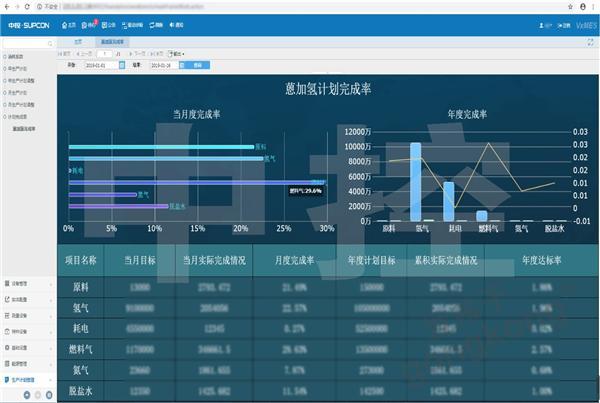The image size is (600, 403).
Task: Click the 原料 horizontal bar in monthly chart
Action: [161, 147]
